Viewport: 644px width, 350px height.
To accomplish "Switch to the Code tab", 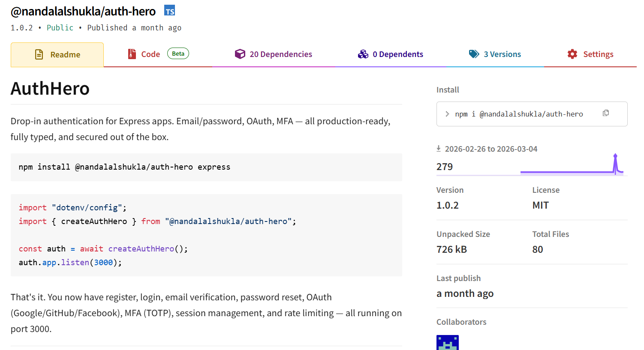I will (x=150, y=54).
